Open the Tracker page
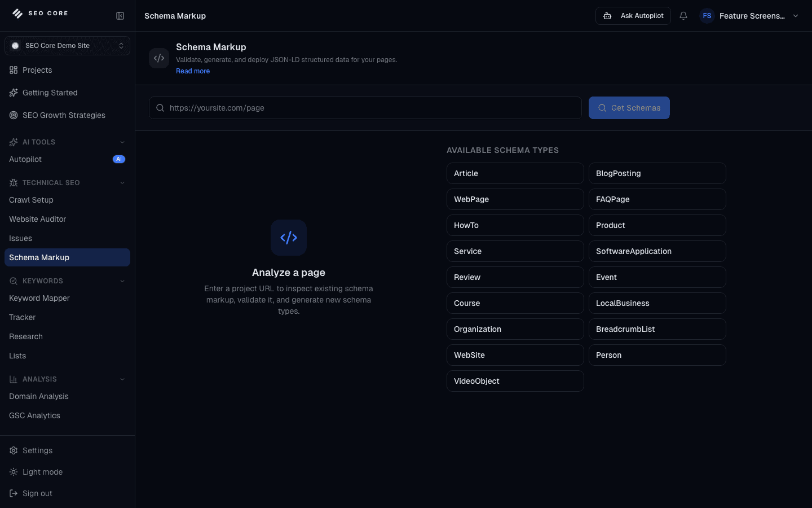The width and height of the screenshot is (812, 508). point(67,317)
